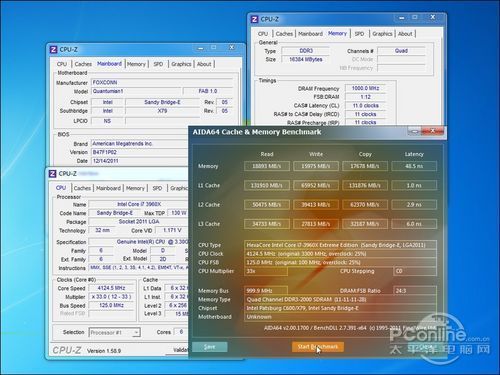500x375 pixels.
Task: Open About tab in Memory CPU-Z window
Action: [405, 34]
